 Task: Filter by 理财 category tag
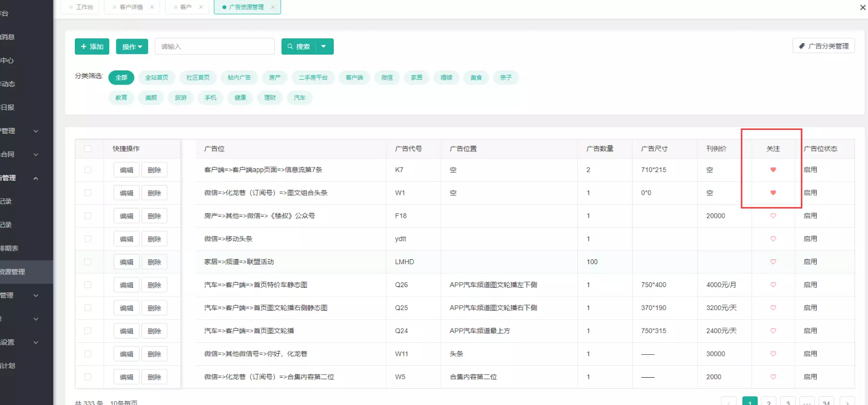pos(270,98)
